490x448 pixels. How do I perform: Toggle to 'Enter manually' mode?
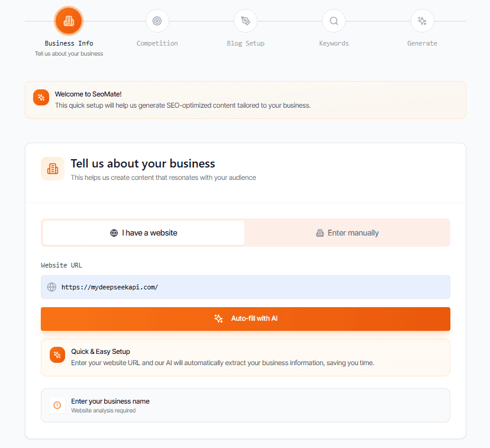[x=347, y=233]
